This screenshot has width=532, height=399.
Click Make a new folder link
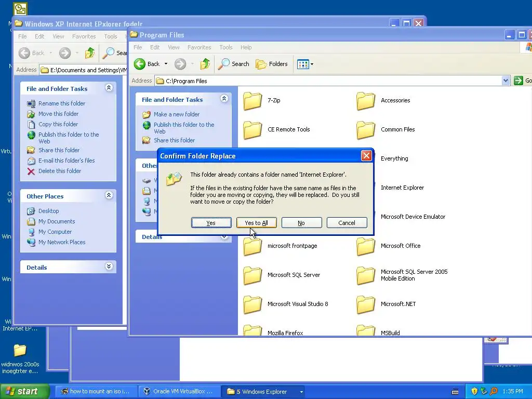[x=177, y=114]
